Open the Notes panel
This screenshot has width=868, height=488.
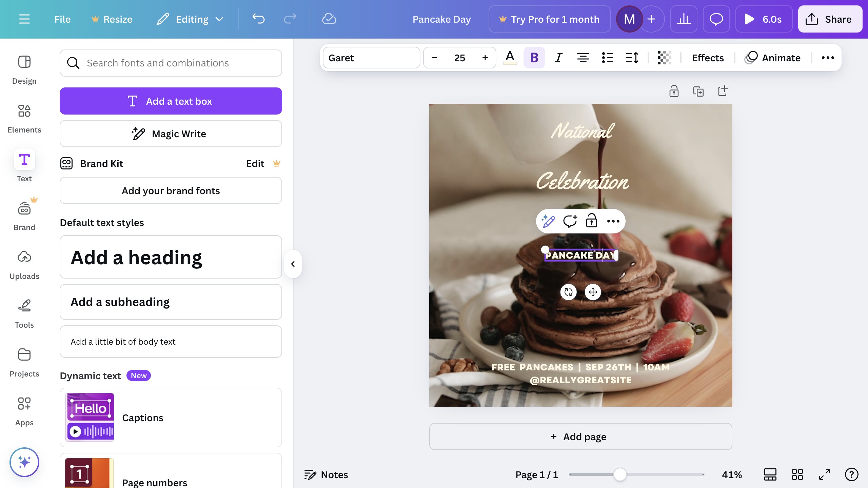point(326,474)
